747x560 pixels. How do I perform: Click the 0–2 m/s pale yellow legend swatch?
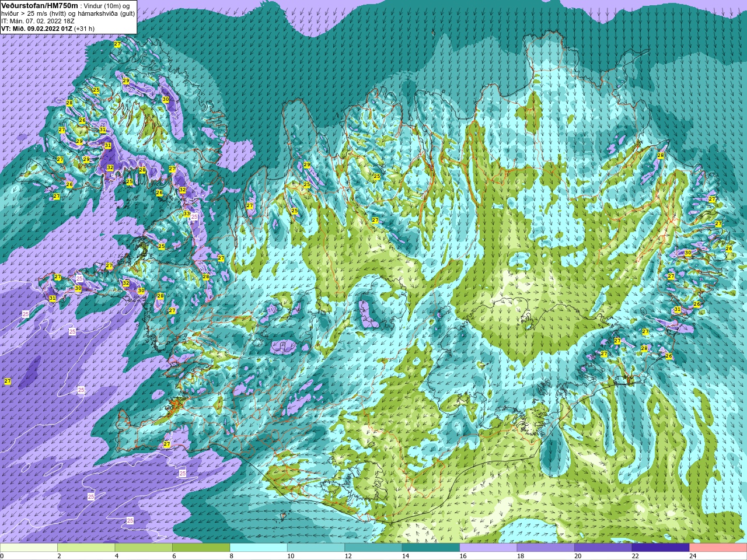click(x=29, y=548)
